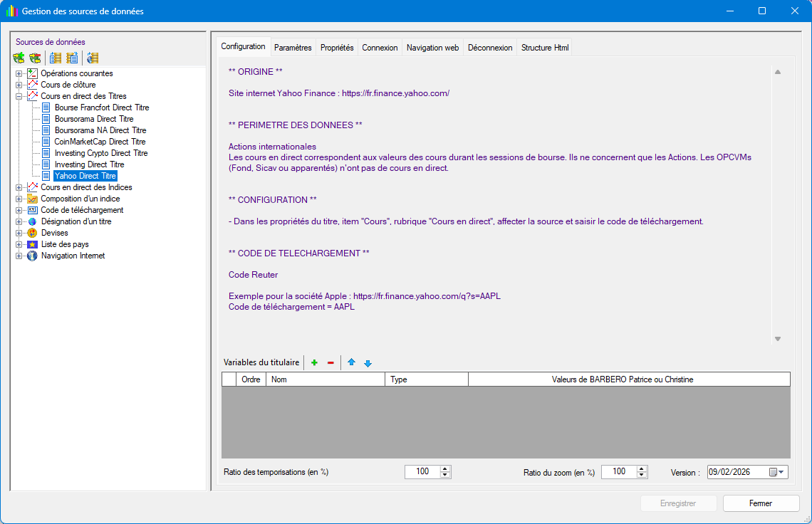Click the scroll down arrow in Configuration text
This screenshot has width=812, height=524.
[778, 339]
